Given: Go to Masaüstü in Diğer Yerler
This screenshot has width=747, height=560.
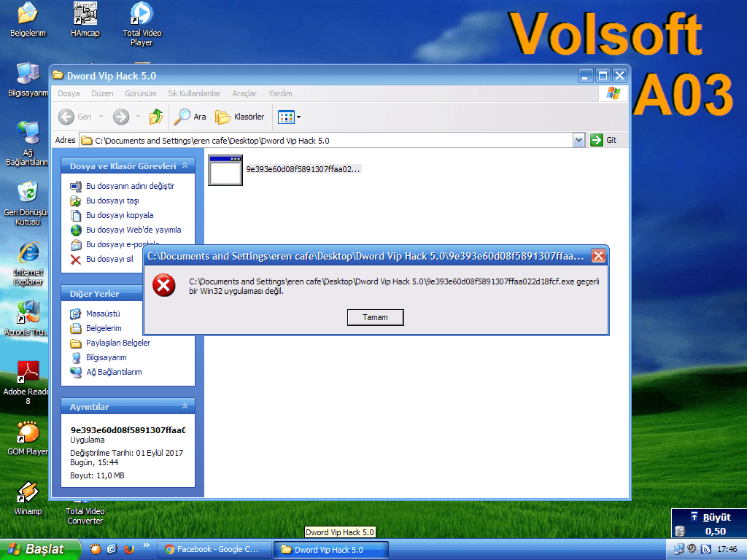Looking at the screenshot, I should [103, 314].
